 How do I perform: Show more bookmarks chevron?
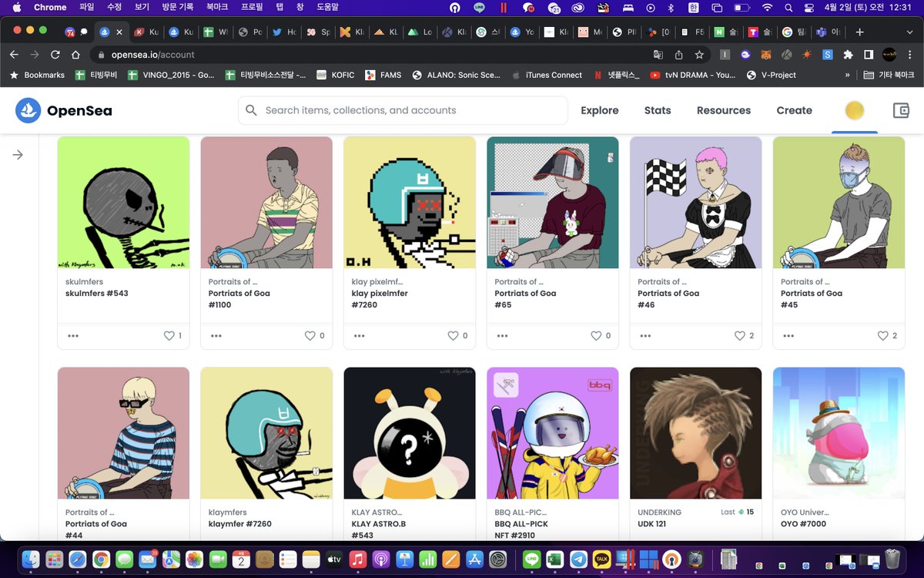click(x=847, y=75)
